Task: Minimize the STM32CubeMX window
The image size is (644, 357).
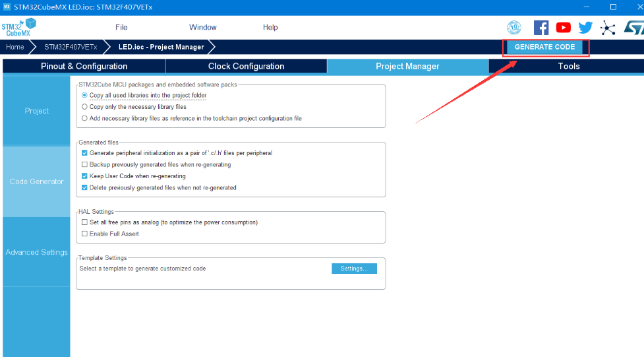Action: tap(587, 7)
